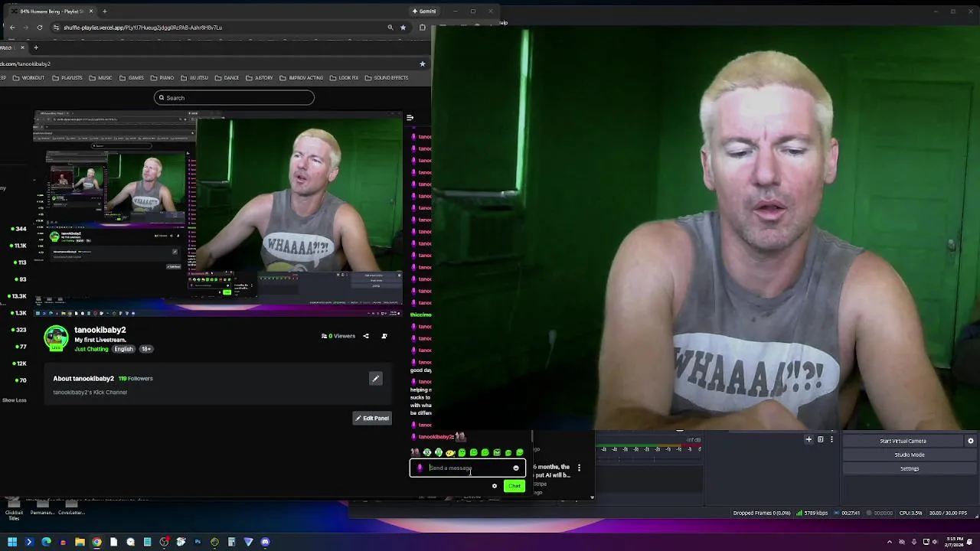Collapse sidebar with Show Less
Image resolution: width=980 pixels, height=551 pixels.
point(15,400)
